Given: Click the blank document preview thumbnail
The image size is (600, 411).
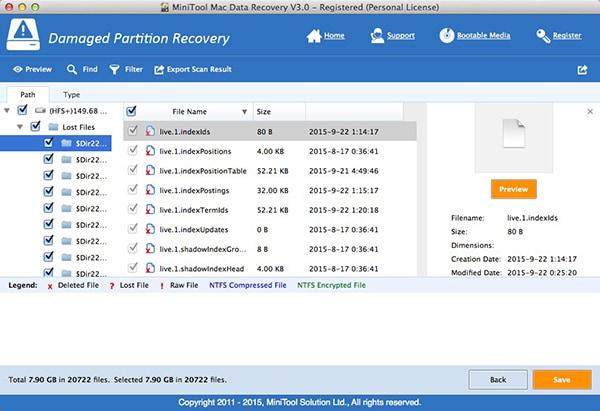Looking at the screenshot, I should [x=514, y=133].
